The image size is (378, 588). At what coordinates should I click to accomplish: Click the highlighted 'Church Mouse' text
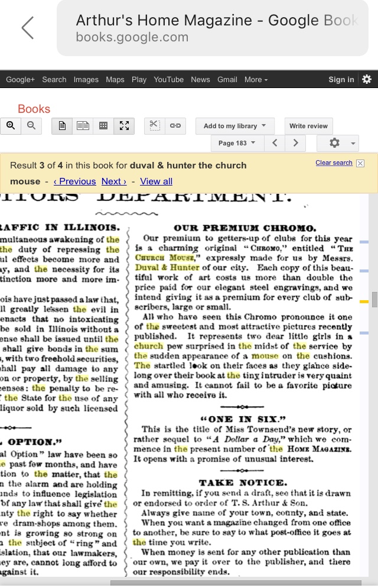pyautogui.click(x=165, y=258)
